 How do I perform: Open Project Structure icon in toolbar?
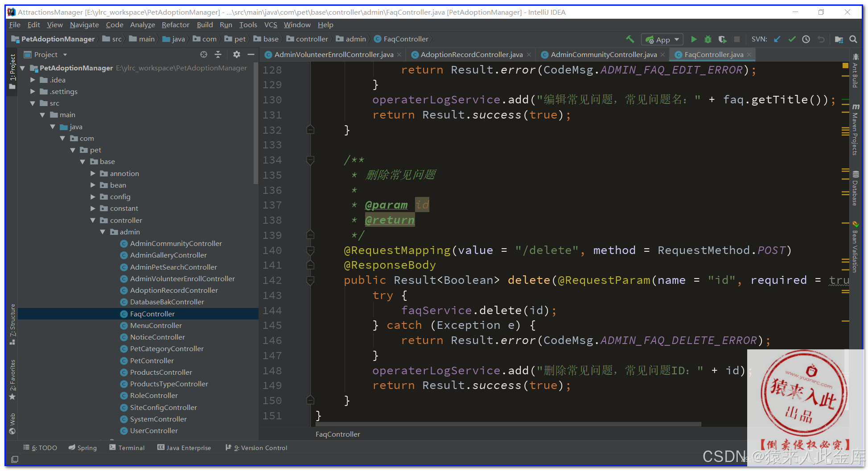839,39
